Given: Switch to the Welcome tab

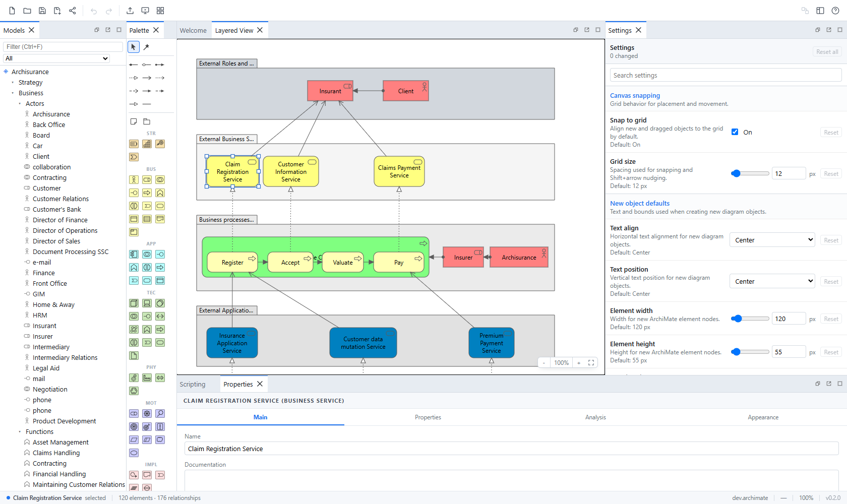Looking at the screenshot, I should click(x=193, y=30).
